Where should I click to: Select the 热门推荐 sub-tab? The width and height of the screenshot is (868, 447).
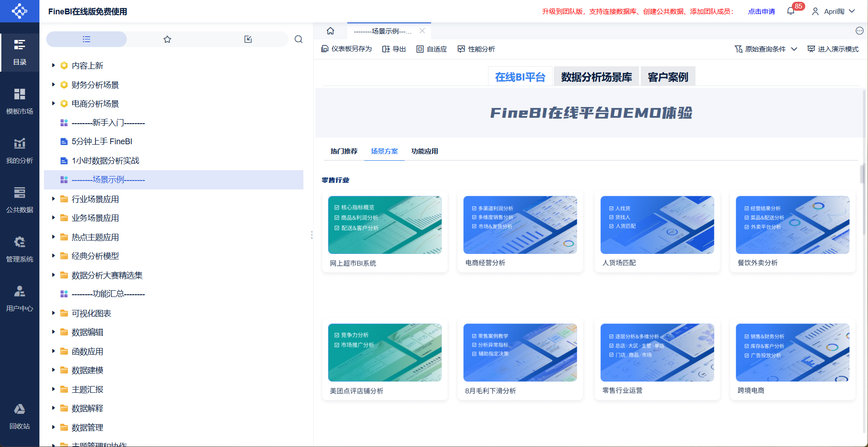pyautogui.click(x=344, y=151)
